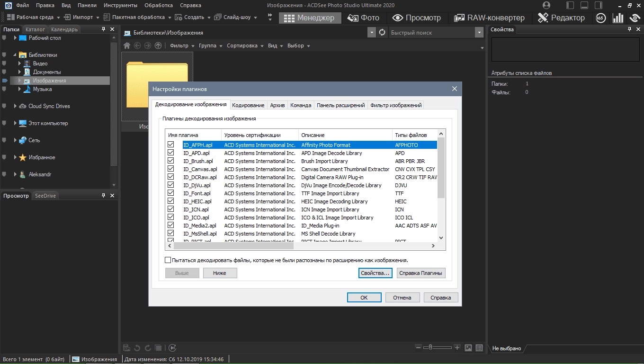Viewport: 644px width, 364px height.
Task: Switch to Фото mode
Action: (363, 18)
